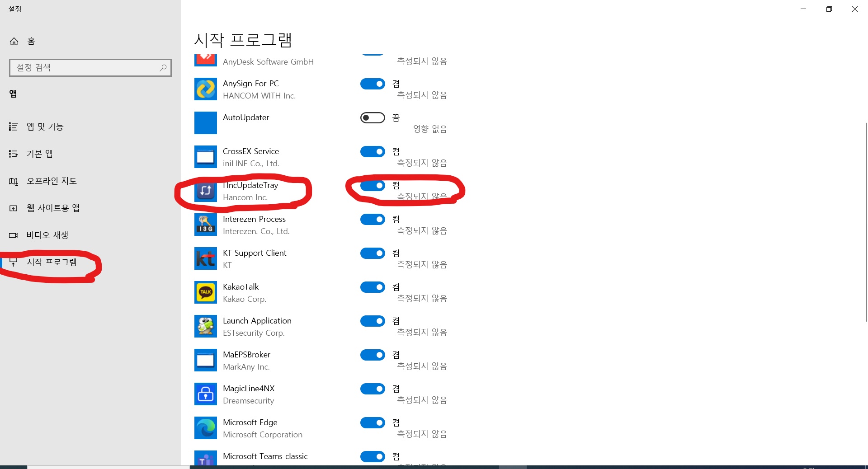Viewport: 868px width, 469px height.
Task: Click the KakaoTalk icon
Action: 206,292
